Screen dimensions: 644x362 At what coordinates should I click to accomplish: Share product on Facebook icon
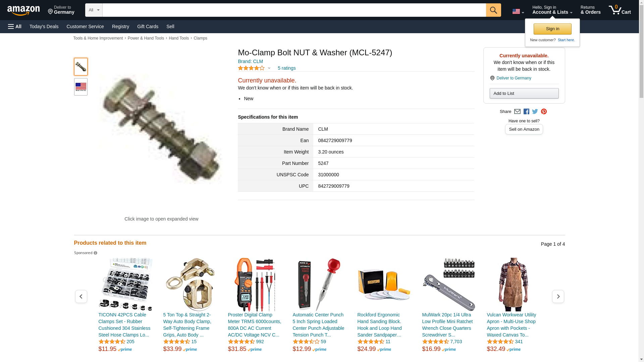coord(526,112)
